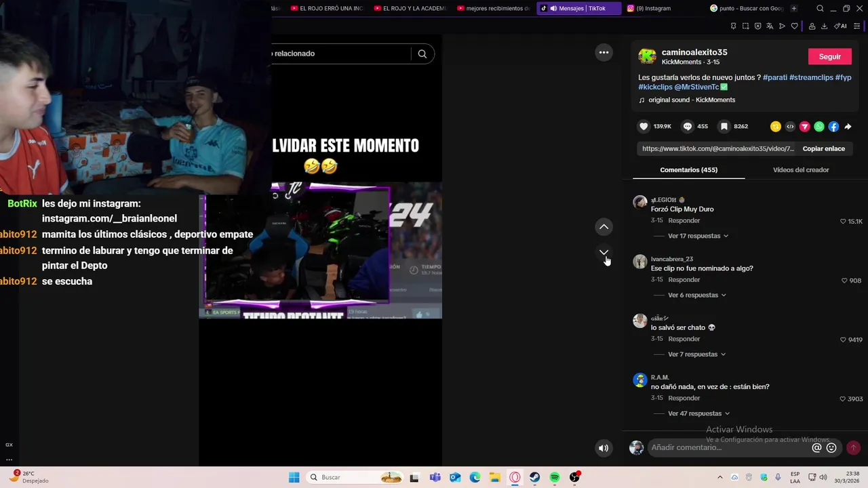Open caminoalexito35 profile name

694,52
